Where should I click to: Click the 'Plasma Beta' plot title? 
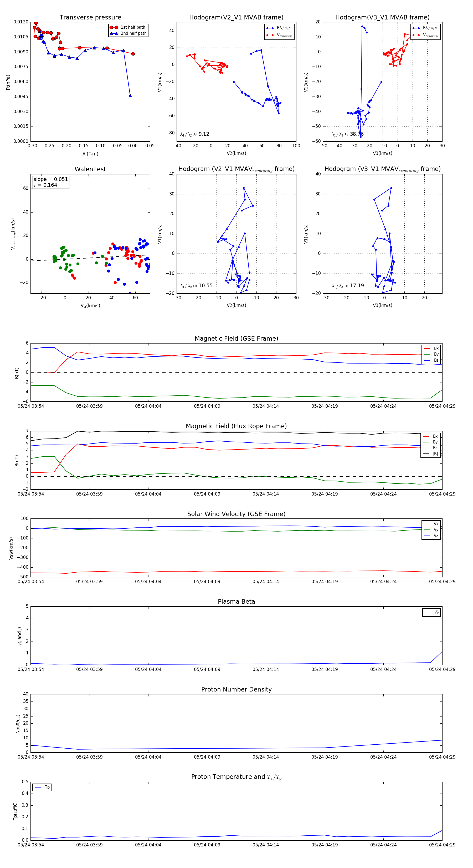tap(236, 602)
